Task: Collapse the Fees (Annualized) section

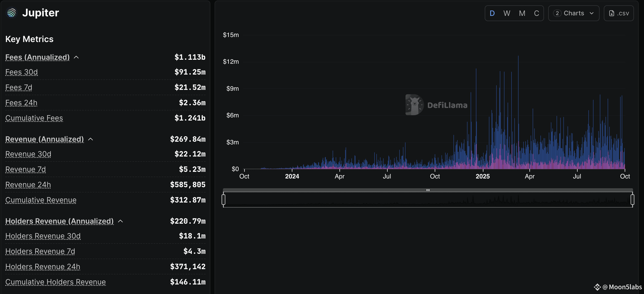Action: (76, 57)
